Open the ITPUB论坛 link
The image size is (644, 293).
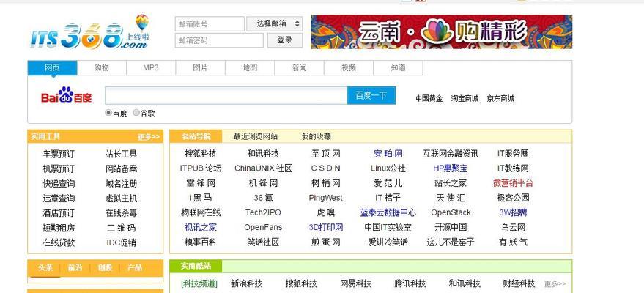[x=201, y=168]
